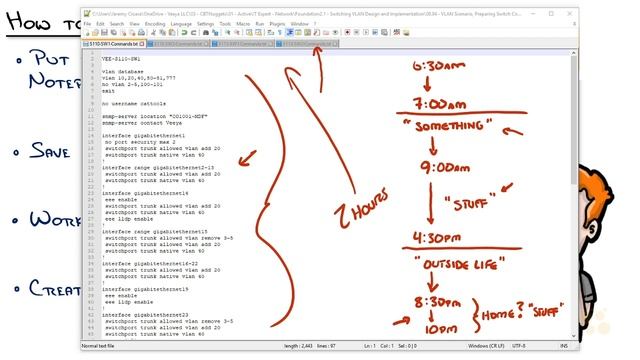Click the Save Recorded Macro icon
The width and height of the screenshot is (640, 360).
coord(384,33)
